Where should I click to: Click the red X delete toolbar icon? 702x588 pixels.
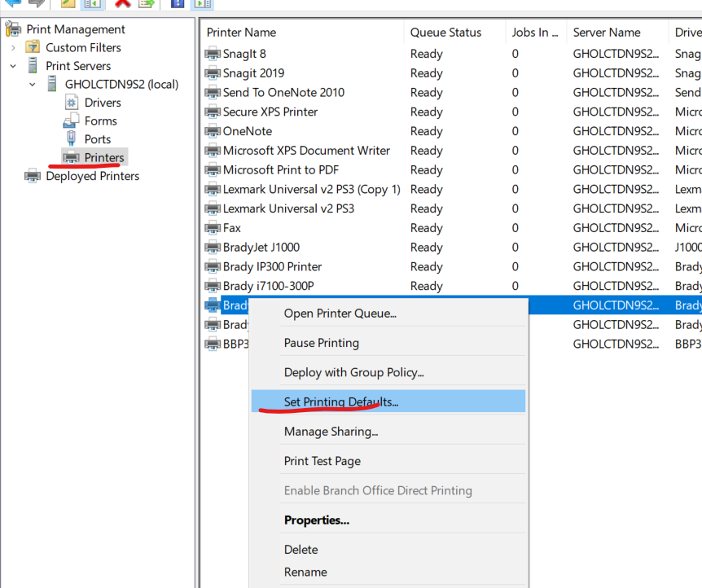(x=122, y=2)
